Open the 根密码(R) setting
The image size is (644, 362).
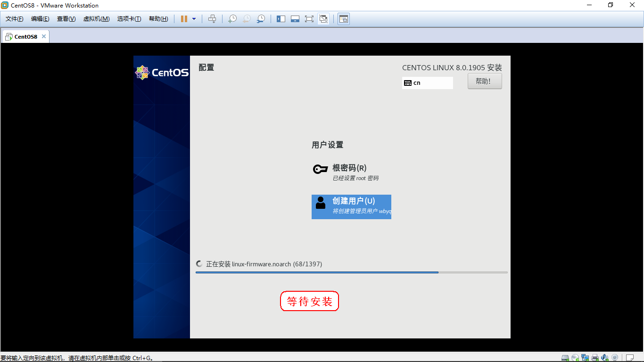[x=351, y=173]
